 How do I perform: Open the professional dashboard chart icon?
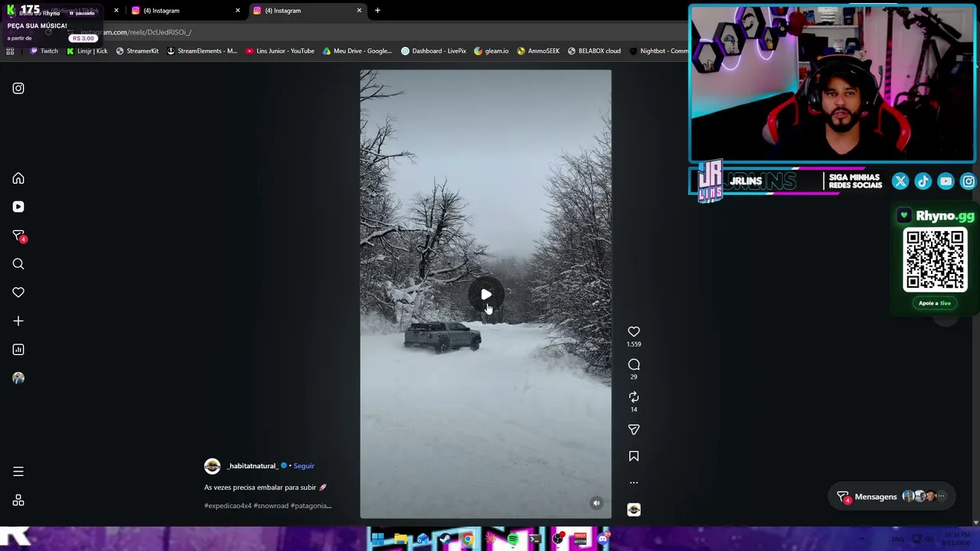pyautogui.click(x=18, y=350)
